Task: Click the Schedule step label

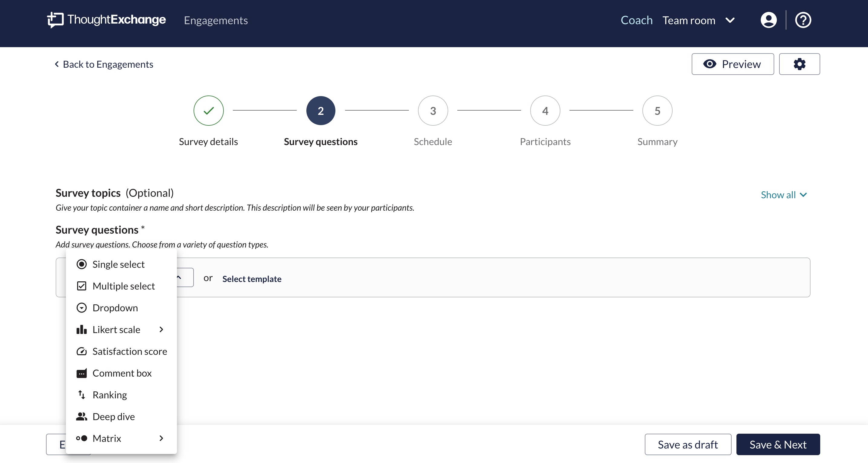Action: (x=433, y=141)
